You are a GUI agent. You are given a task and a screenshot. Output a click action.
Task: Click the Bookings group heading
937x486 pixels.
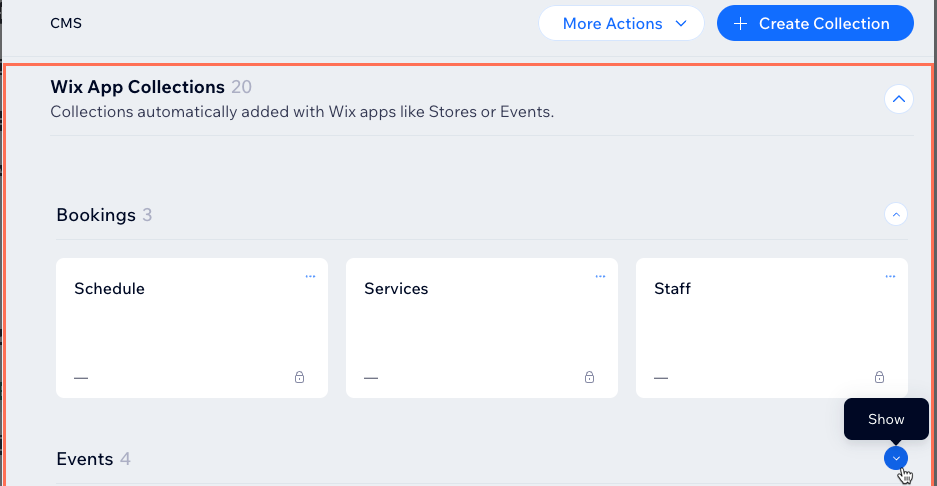click(x=96, y=215)
